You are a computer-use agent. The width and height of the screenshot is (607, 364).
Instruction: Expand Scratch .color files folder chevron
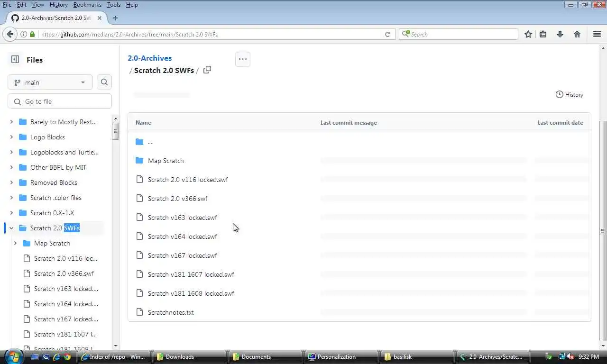[x=11, y=198]
